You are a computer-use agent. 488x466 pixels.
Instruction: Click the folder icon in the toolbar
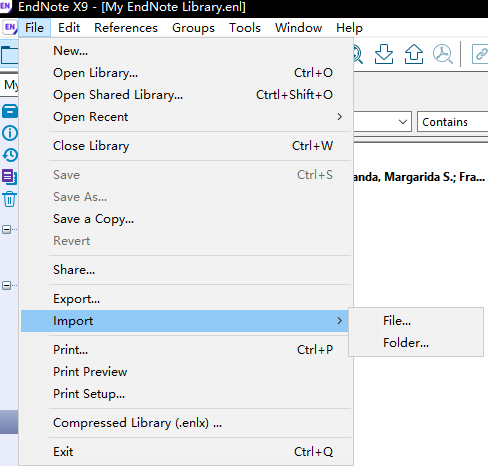click(x=9, y=55)
